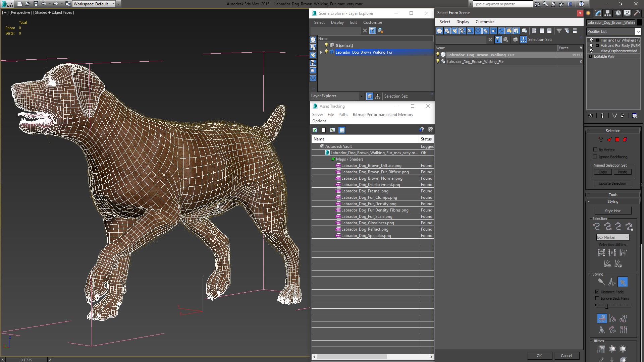The image size is (644, 362).
Task: Enable the By Vertex checkbox
Action: [595, 149]
